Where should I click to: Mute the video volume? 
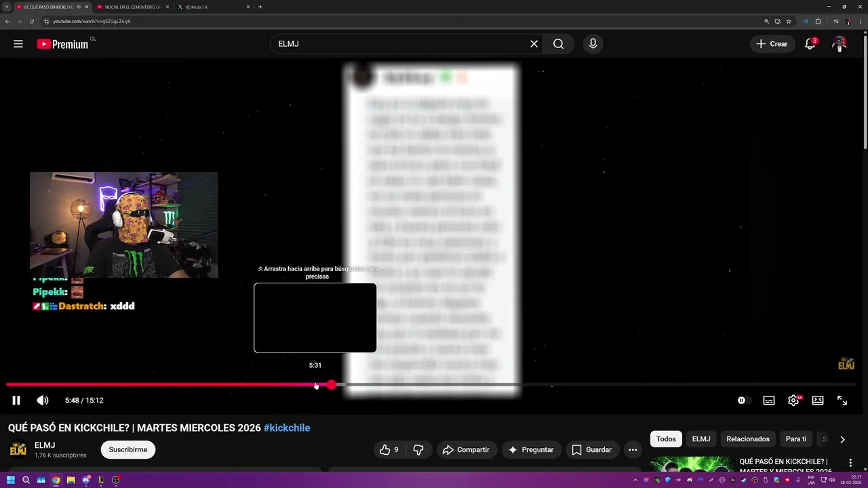pyautogui.click(x=43, y=401)
